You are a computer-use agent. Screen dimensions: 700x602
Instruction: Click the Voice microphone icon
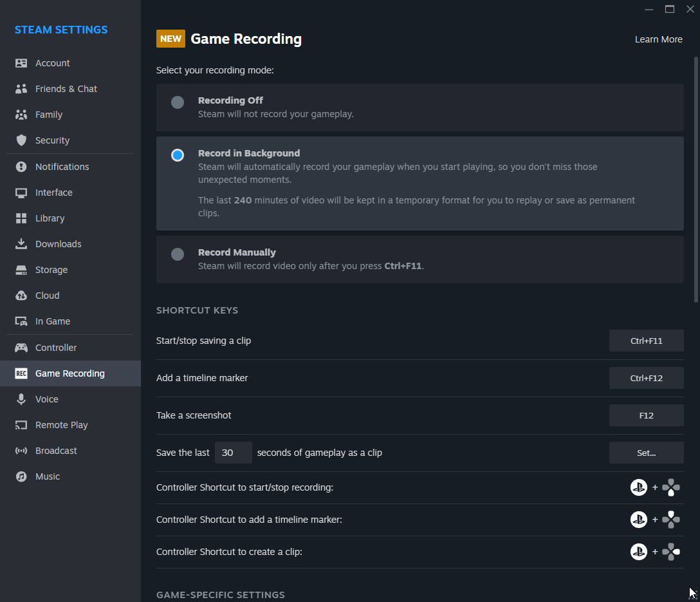click(x=21, y=399)
